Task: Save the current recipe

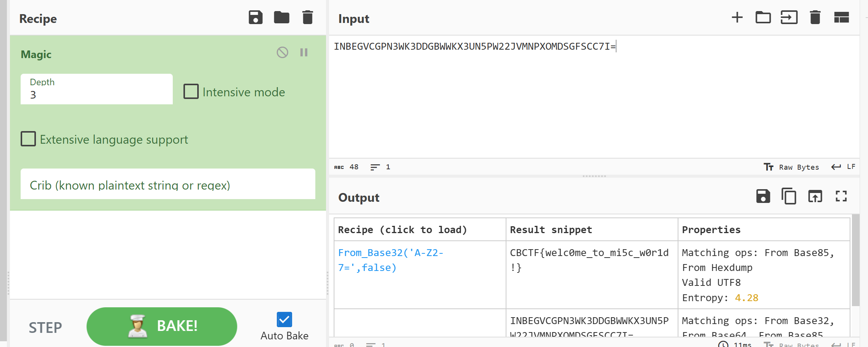Action: coord(255,18)
